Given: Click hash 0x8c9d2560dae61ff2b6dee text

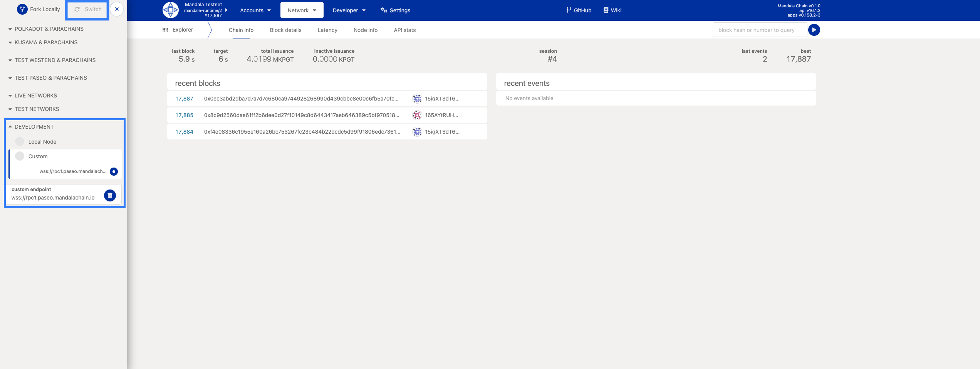Looking at the screenshot, I should tap(302, 115).
